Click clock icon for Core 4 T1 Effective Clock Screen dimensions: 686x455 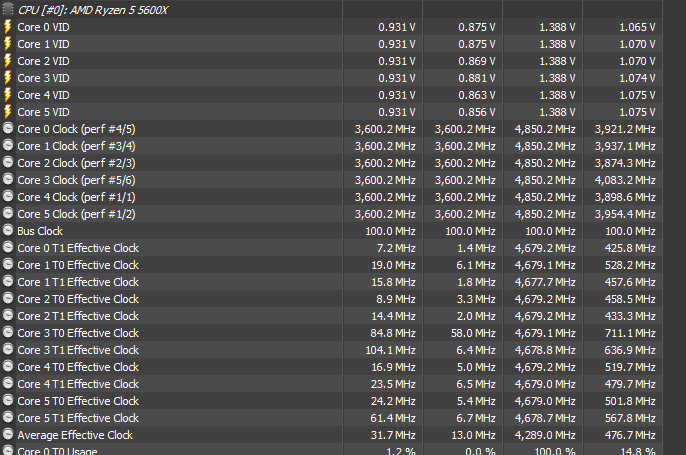tap(8, 383)
